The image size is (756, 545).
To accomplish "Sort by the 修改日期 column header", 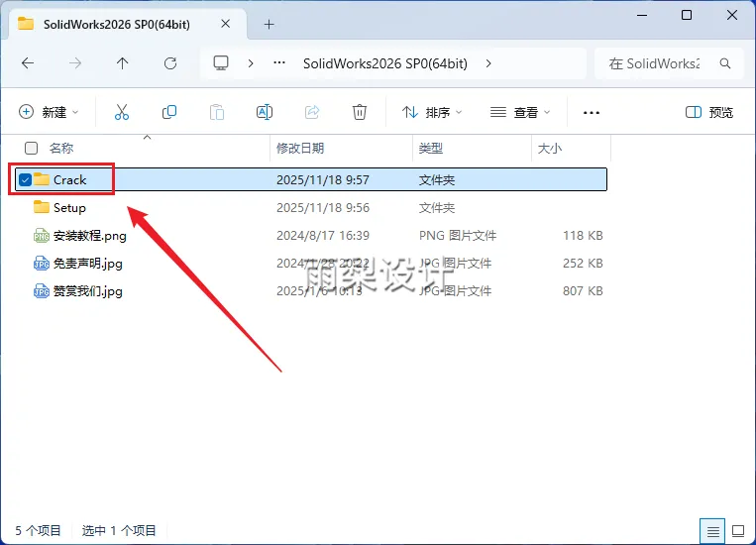I will click(x=300, y=148).
